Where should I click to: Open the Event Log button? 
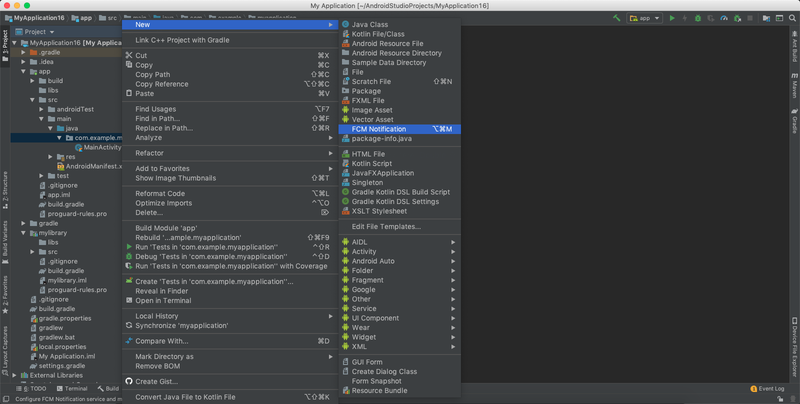pos(767,389)
